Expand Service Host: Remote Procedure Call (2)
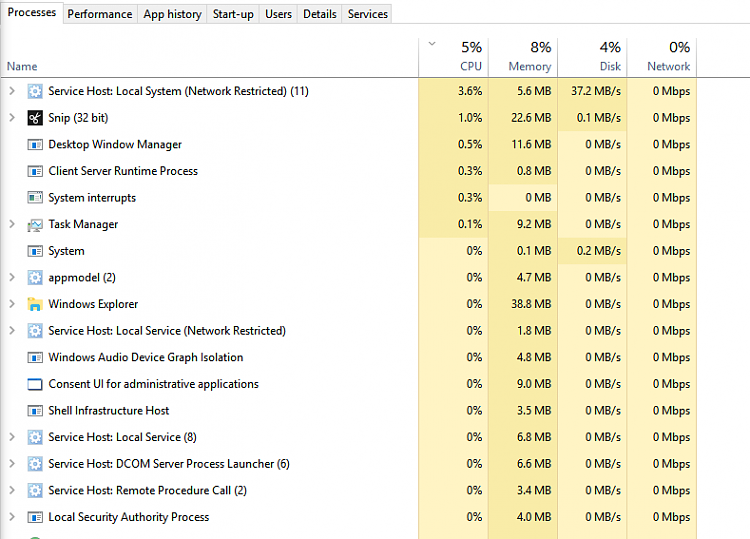750x539 pixels. [x=12, y=491]
